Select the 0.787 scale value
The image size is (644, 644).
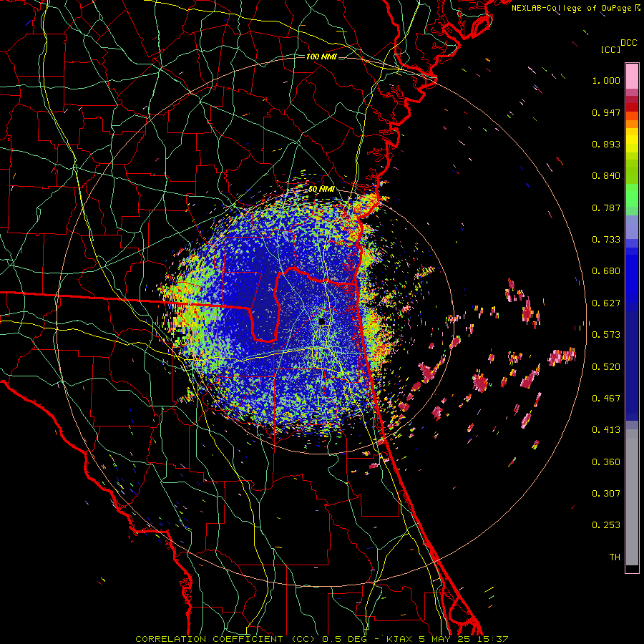pyautogui.click(x=606, y=208)
